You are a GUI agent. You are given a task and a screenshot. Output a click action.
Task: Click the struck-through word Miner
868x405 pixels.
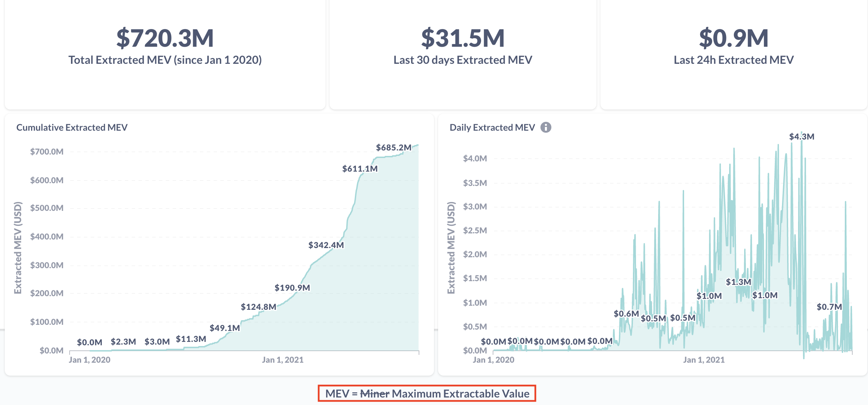tap(375, 393)
